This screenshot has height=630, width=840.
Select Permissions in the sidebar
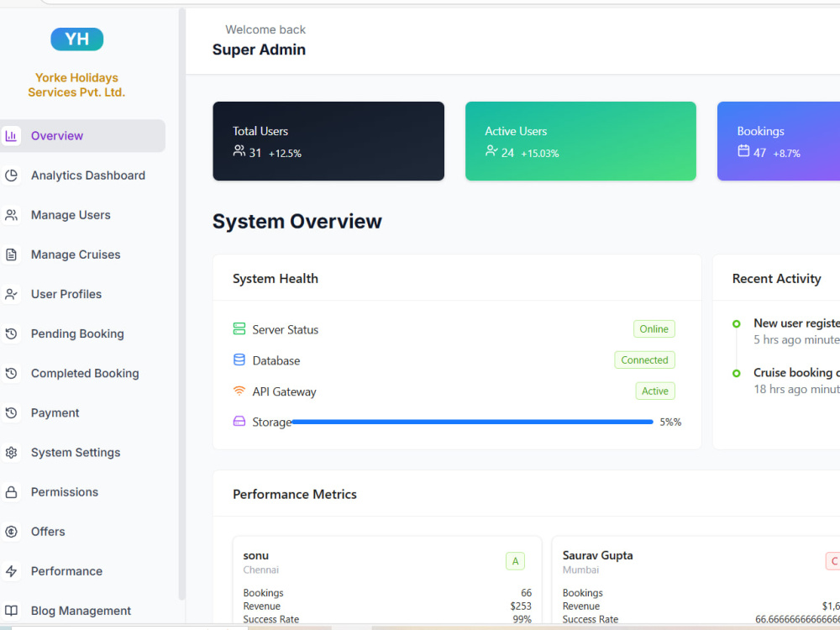coord(82,492)
